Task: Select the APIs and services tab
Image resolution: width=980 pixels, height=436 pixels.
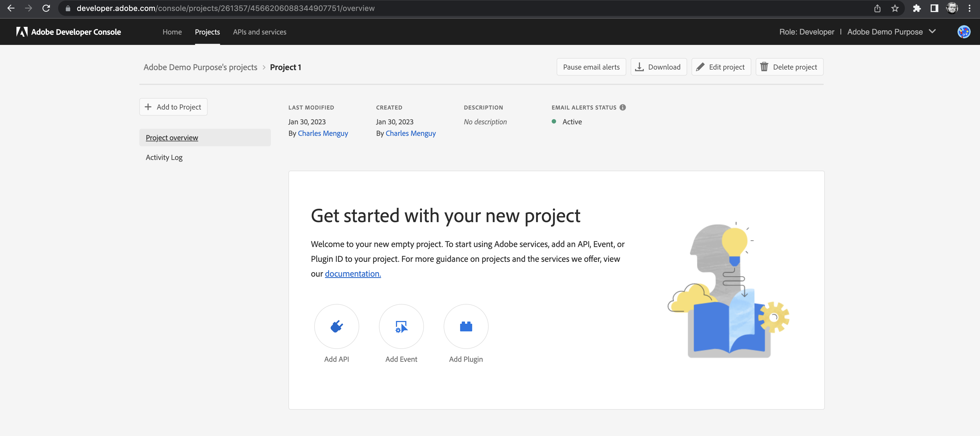Action: 259,32
